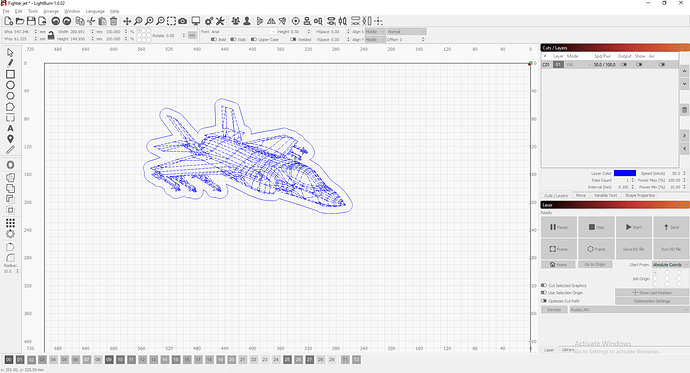Click the Weld shapes tool
Screen dimensions: 690x373
pyautogui.click(x=10, y=178)
